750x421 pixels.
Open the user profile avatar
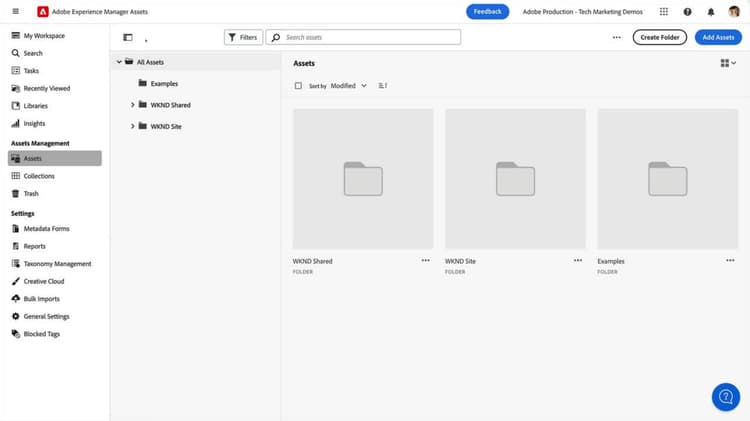(x=734, y=11)
